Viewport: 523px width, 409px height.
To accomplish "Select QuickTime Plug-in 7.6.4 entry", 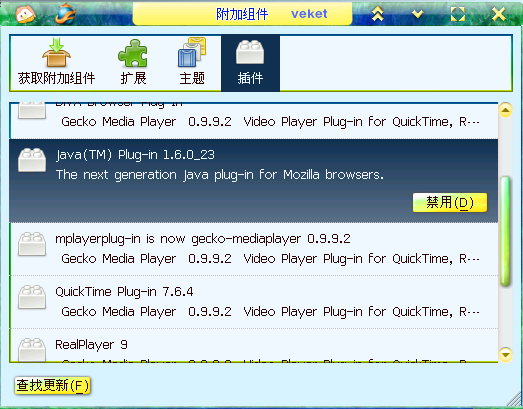I will pyautogui.click(x=254, y=302).
